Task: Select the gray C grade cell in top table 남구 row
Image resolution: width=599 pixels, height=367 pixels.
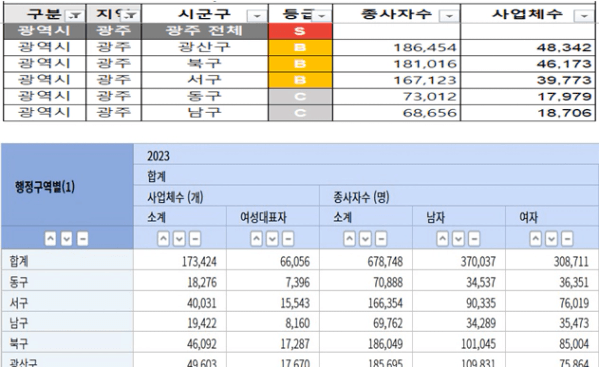Action: (x=300, y=113)
